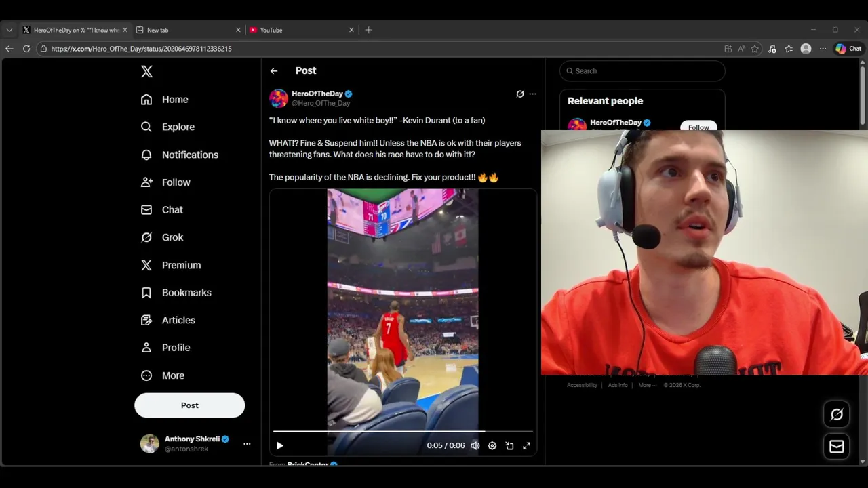Image resolution: width=868 pixels, height=488 pixels.
Task: Toggle picture-in-picture on video
Action: (509, 445)
